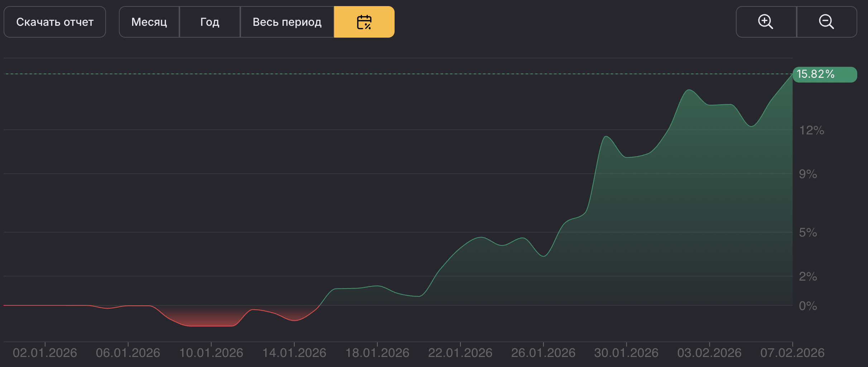Image resolution: width=868 pixels, height=367 pixels.
Task: Click the green 15.82% value badge
Action: 824,74
